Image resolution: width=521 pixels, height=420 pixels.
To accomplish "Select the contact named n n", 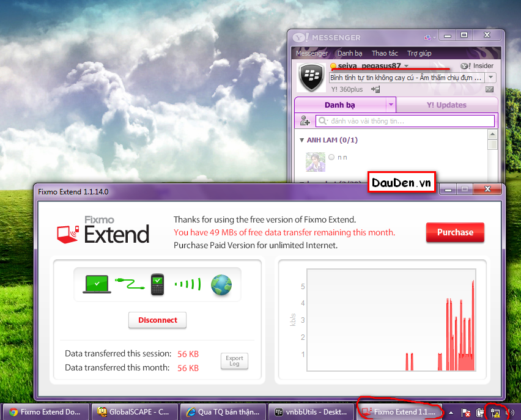I will point(342,157).
